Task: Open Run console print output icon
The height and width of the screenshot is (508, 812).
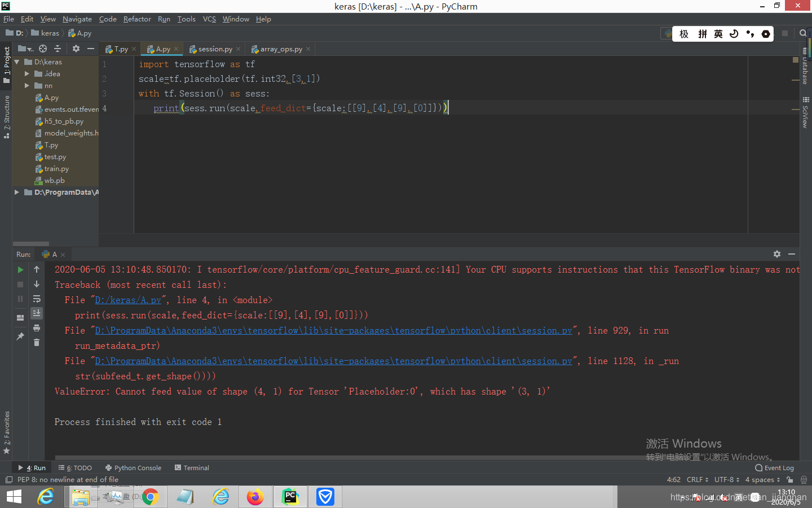Action: click(x=37, y=328)
